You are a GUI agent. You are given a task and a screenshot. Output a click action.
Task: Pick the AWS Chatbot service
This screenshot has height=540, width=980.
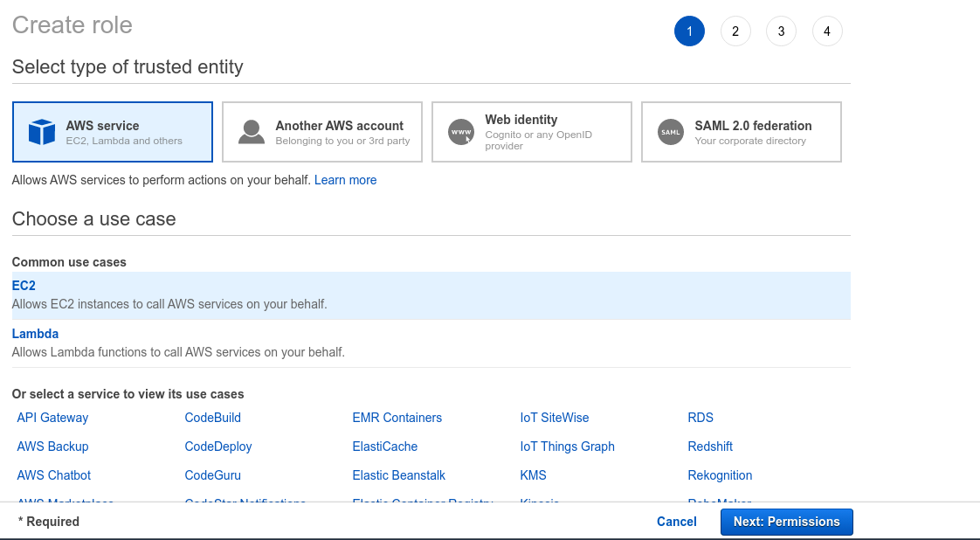(54, 475)
